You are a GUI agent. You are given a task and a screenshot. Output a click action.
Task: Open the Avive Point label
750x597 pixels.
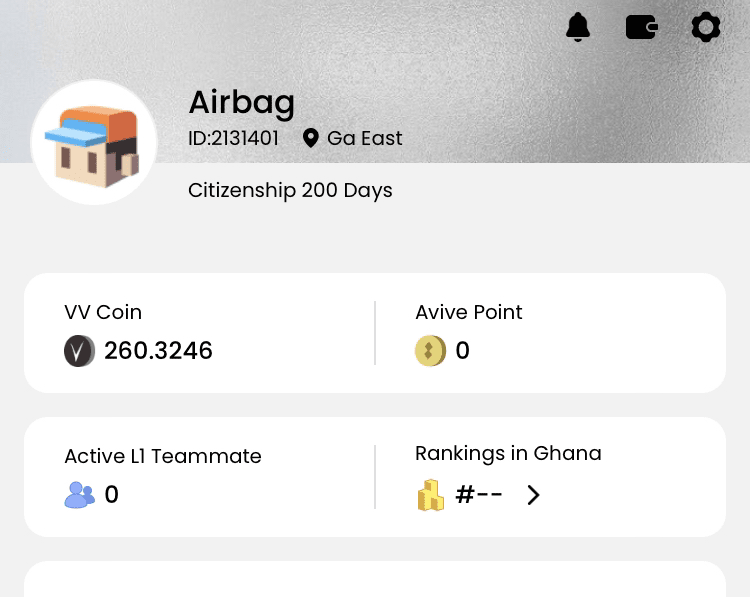(x=468, y=312)
